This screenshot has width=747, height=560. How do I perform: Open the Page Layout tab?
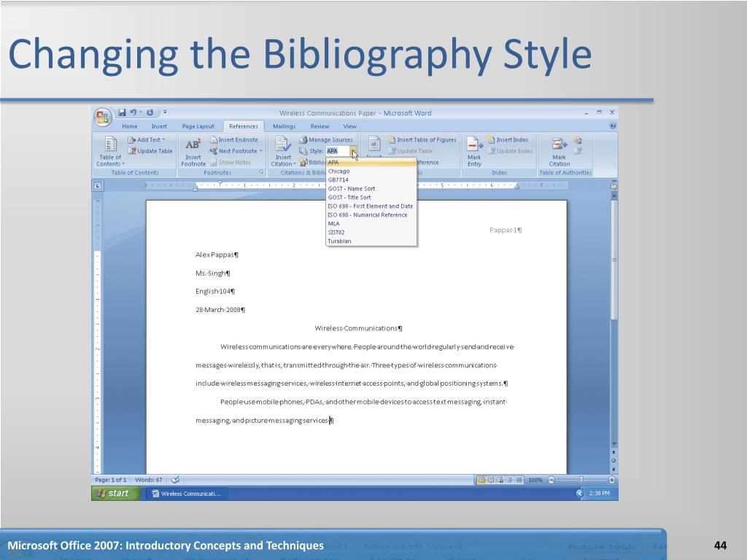[x=198, y=126]
